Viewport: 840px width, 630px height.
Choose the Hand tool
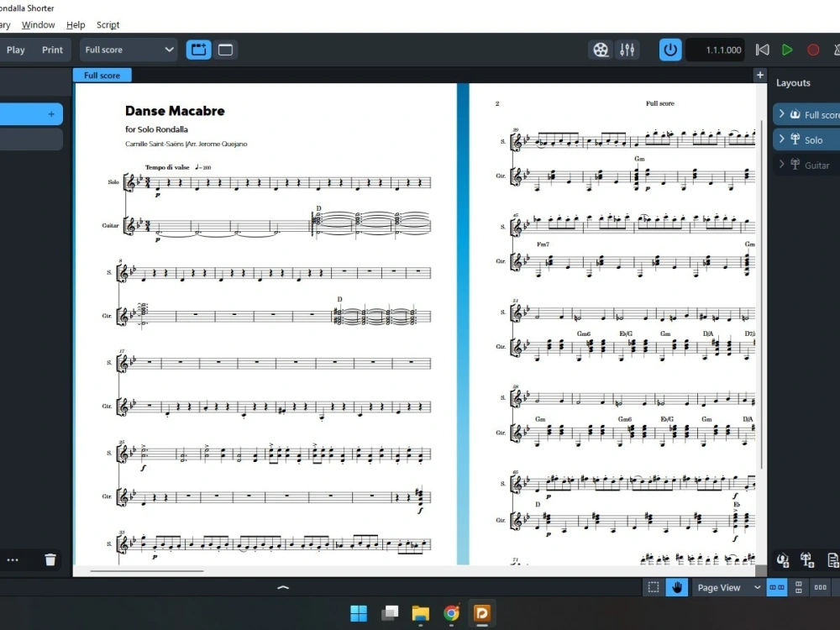(x=676, y=588)
